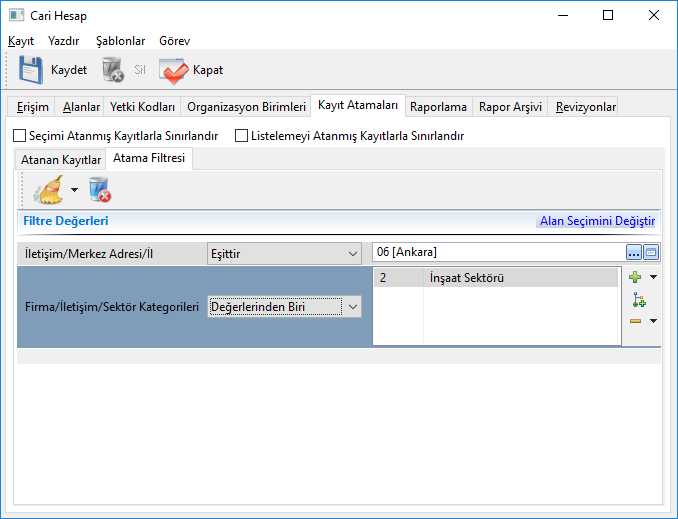
Task: Click the window icon next to Ankara field
Action: pyautogui.click(x=651, y=252)
